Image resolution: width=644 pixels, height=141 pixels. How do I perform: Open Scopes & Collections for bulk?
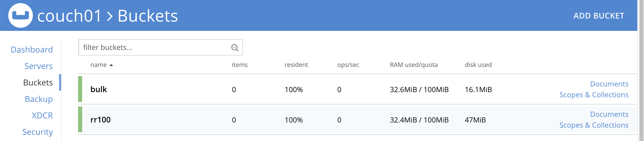(x=594, y=95)
